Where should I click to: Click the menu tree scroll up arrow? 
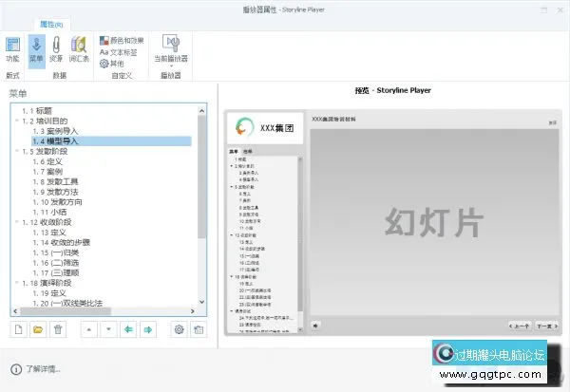201,111
